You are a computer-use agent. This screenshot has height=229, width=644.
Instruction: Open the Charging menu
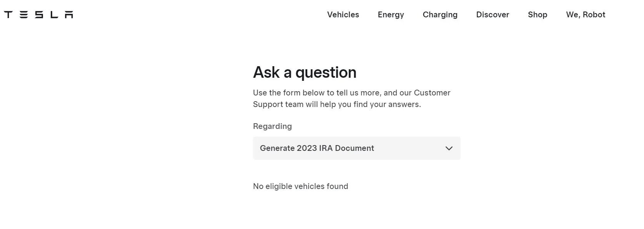pyautogui.click(x=440, y=15)
